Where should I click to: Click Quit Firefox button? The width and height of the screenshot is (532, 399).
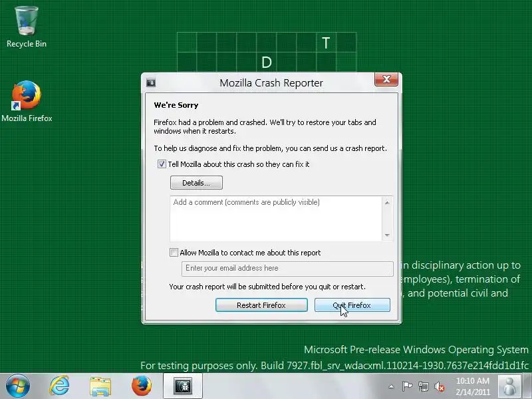(352, 305)
